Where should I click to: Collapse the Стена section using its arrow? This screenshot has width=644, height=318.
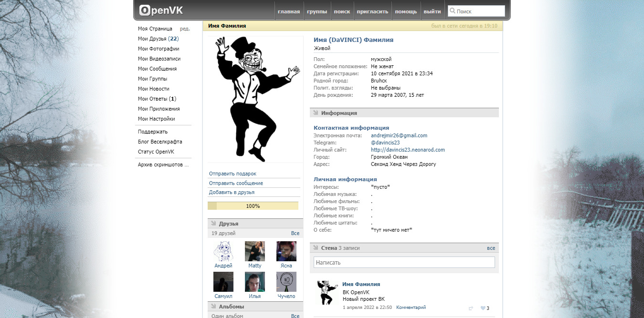click(315, 248)
